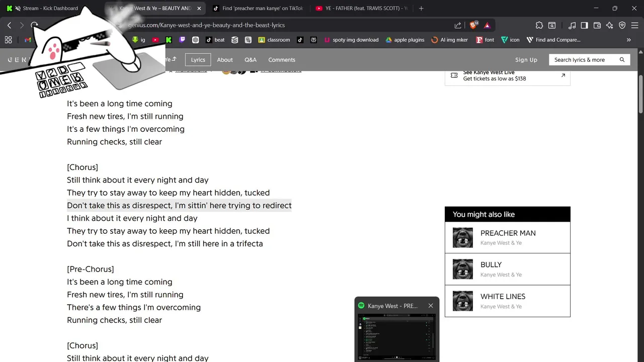Open the database stack bookmark icon
The width and height of the screenshot is (644, 362).
(235, 40)
